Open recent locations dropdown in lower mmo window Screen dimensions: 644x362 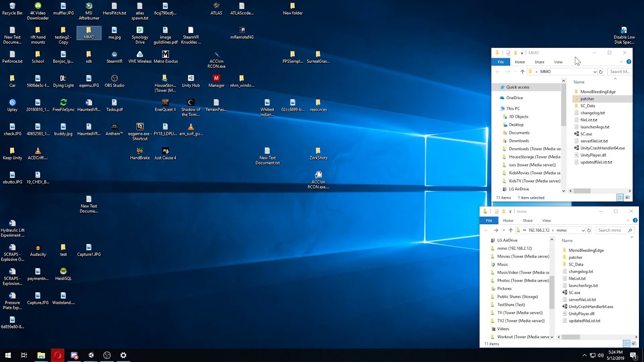[504, 230]
